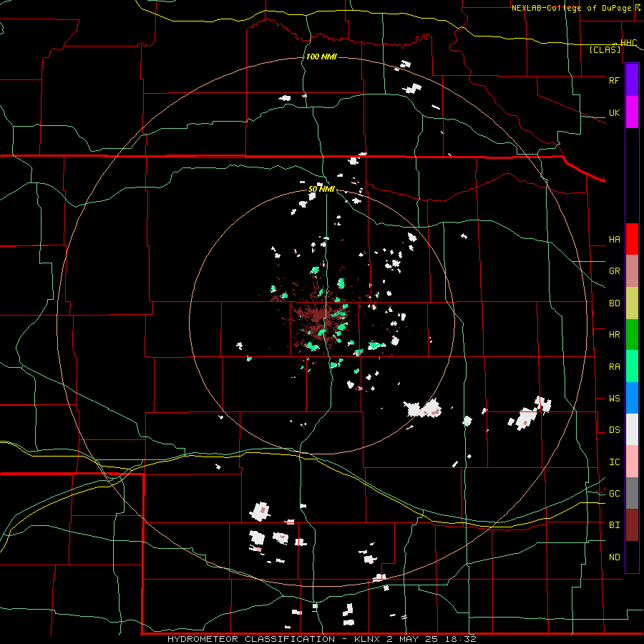Screen dimensions: 644x644
Task: Click the "IC" legend label
Action: tap(614, 462)
